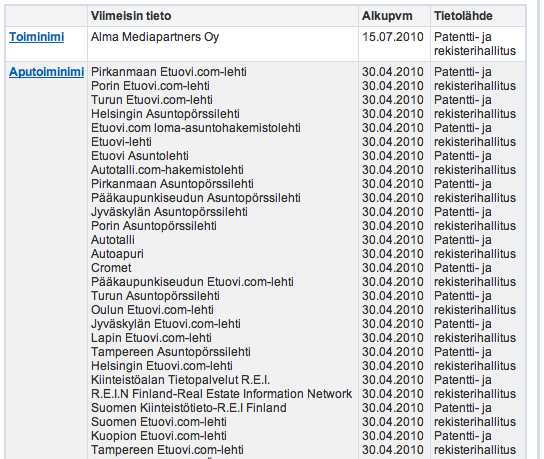544x459 pixels.
Task: Click the Tampereen Etuovi.com-lehti entry
Action: (167, 450)
